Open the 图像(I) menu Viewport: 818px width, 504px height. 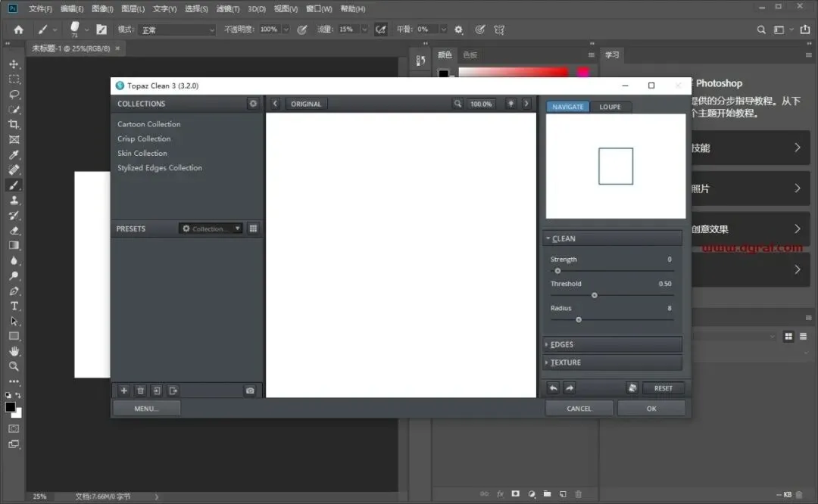point(102,9)
